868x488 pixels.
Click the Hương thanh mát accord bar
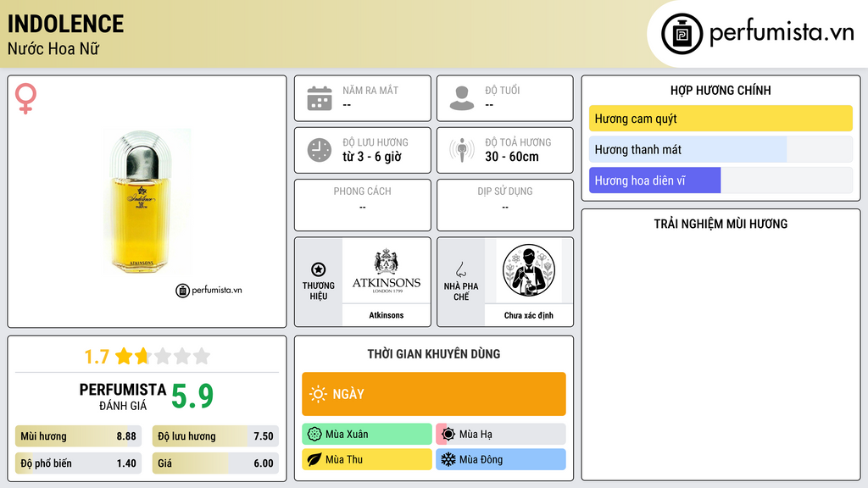[x=721, y=149]
